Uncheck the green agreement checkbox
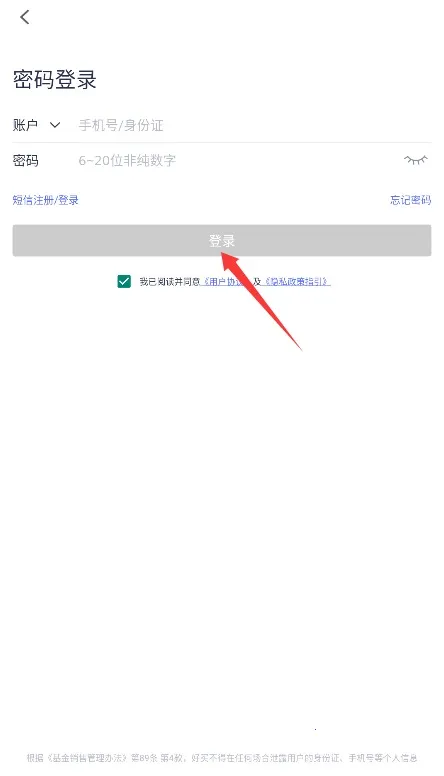Image resolution: width=444 pixels, height=776 pixels. (124, 282)
